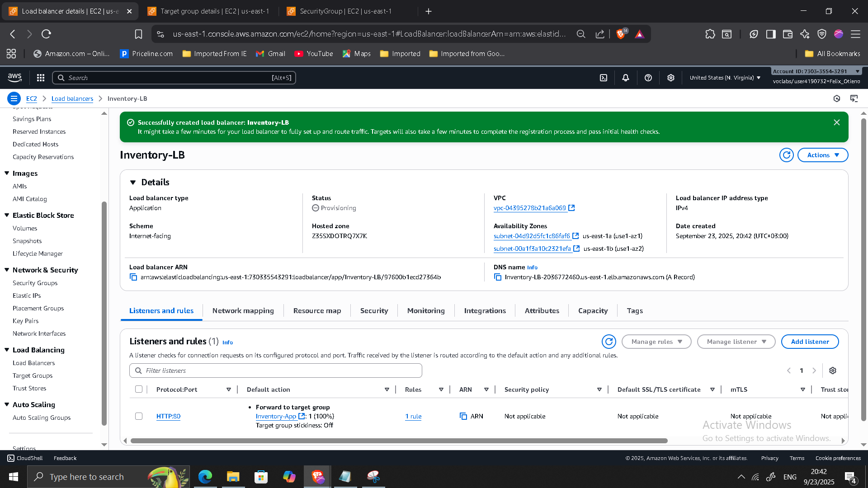
Task: Switch to the Network mapping tab
Action: (243, 311)
